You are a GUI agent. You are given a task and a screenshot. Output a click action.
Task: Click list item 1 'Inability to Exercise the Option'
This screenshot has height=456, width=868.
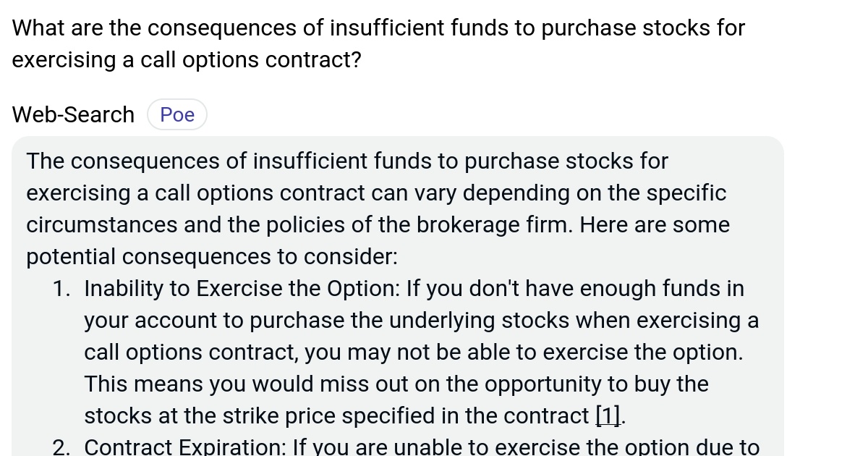(420, 351)
